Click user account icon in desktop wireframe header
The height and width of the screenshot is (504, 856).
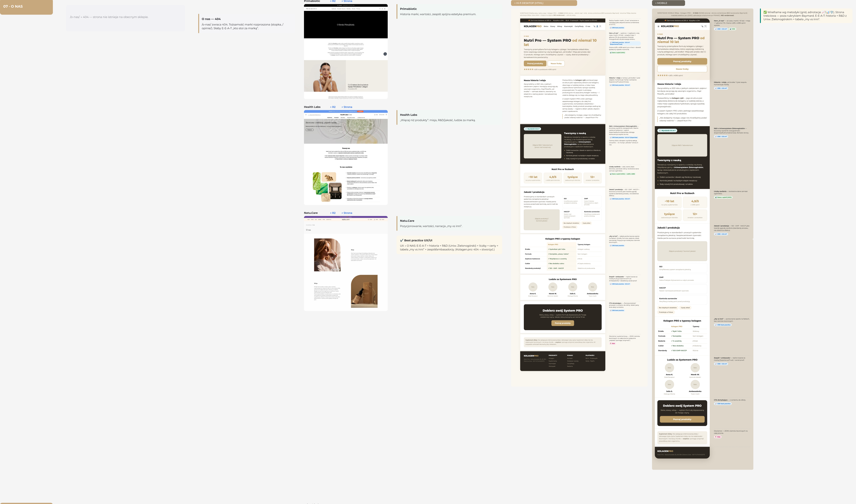pos(597,26)
